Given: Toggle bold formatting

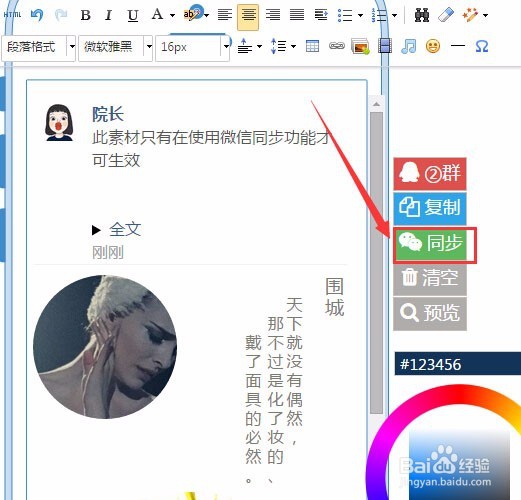Looking at the screenshot, I should tap(86, 15).
